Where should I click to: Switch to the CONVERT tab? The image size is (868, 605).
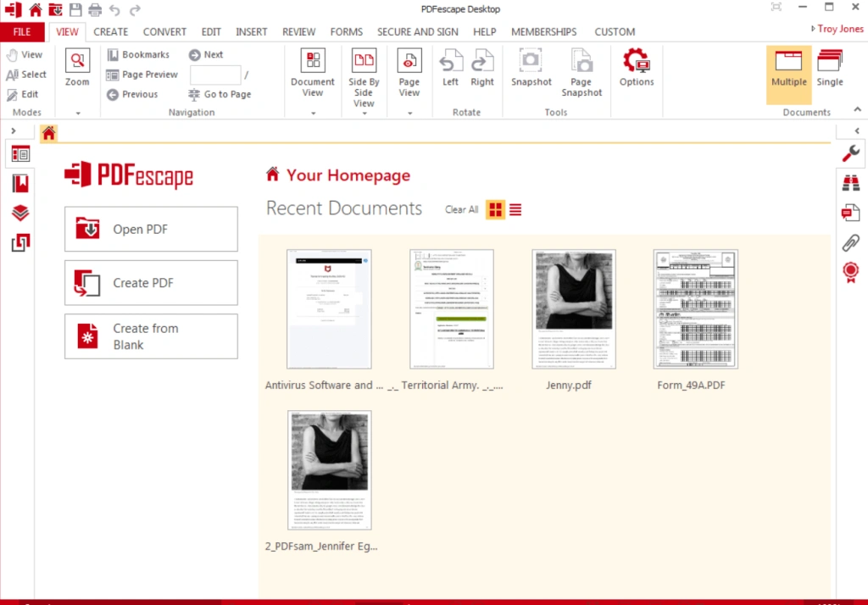pos(164,32)
